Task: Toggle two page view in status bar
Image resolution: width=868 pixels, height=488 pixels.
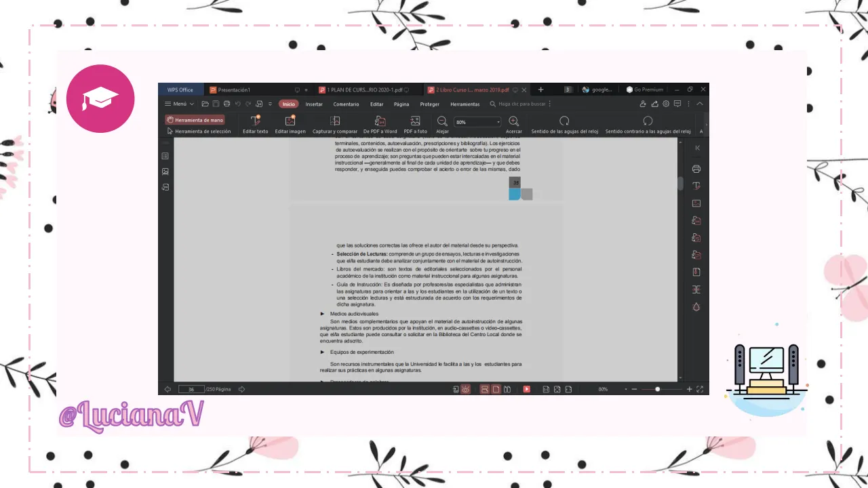Action: click(507, 389)
